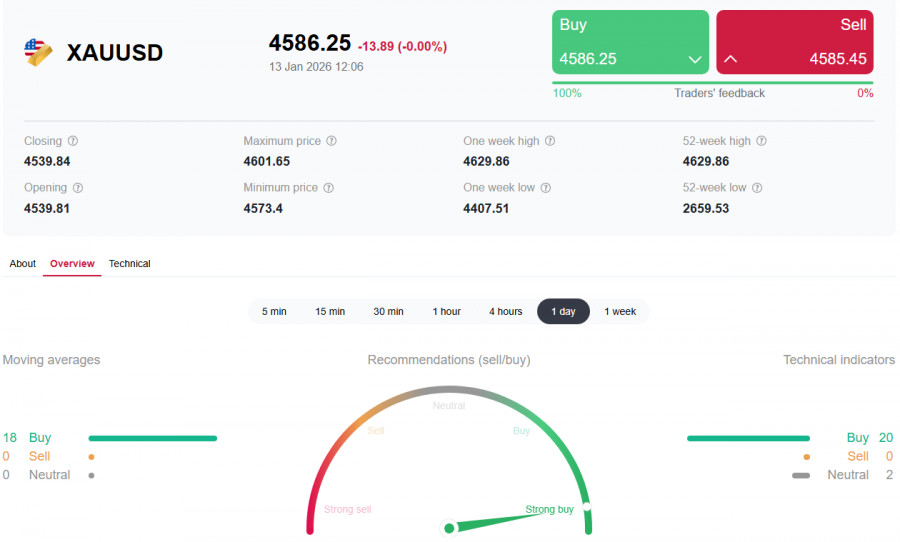This screenshot has height=542, width=900.
Task: Select the 15 min timeframe
Action: click(x=330, y=311)
